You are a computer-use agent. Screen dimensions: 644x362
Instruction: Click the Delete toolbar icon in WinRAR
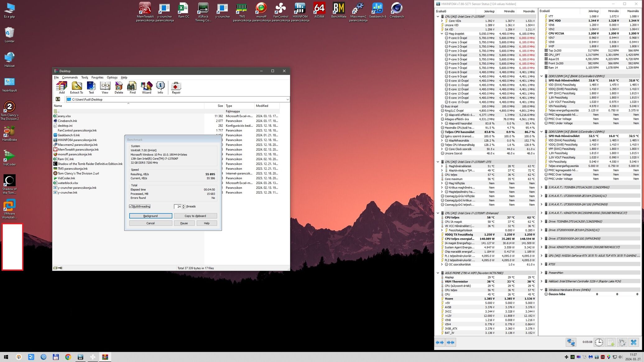click(119, 88)
